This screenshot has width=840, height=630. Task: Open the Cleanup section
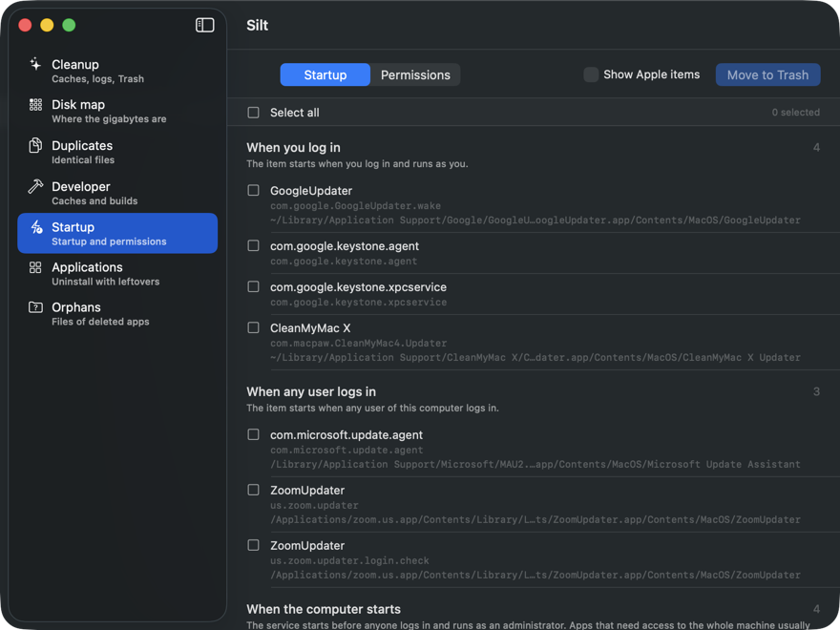[117, 71]
